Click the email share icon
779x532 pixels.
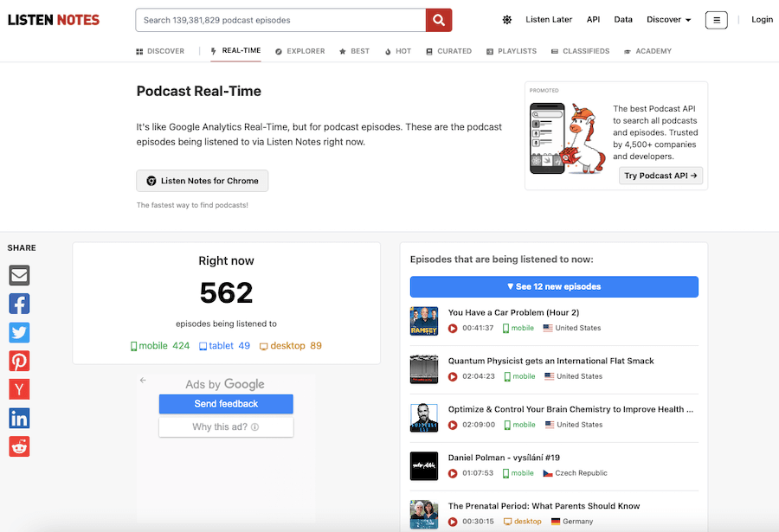(19, 275)
